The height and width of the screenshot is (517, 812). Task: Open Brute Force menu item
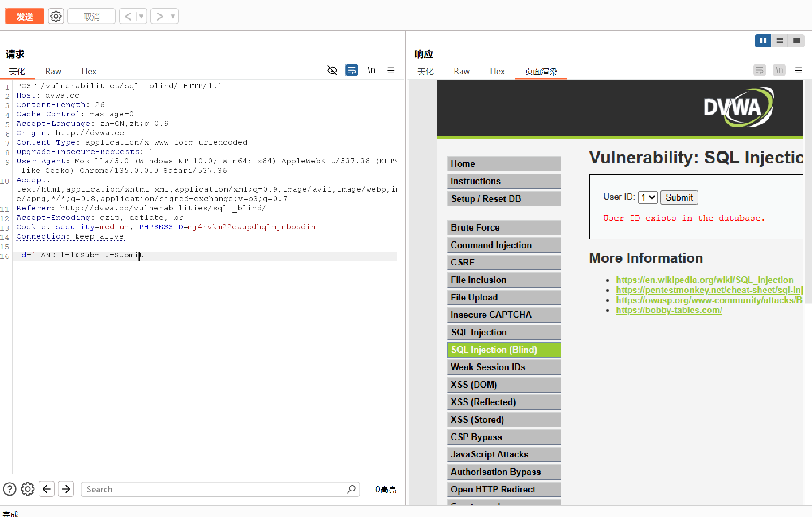click(x=504, y=227)
